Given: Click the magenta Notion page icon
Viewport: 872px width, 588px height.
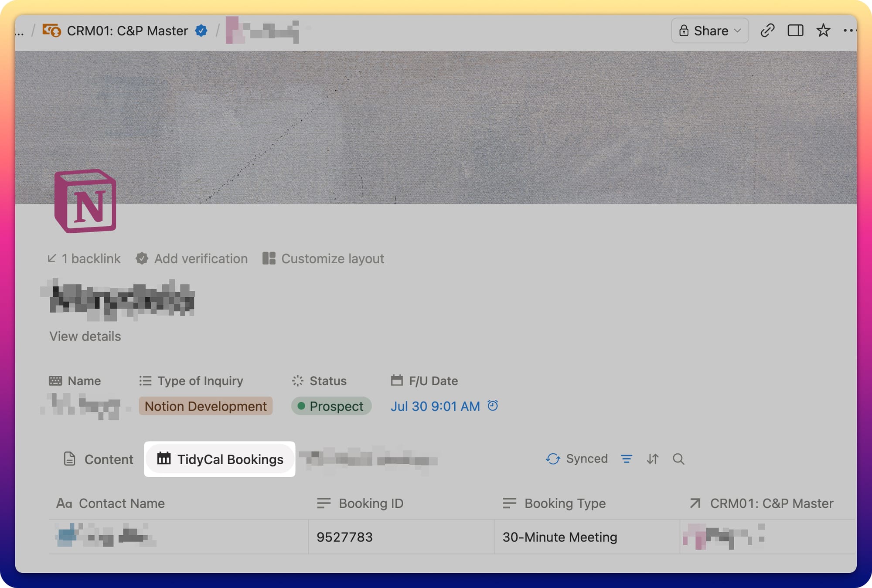Looking at the screenshot, I should tap(85, 201).
